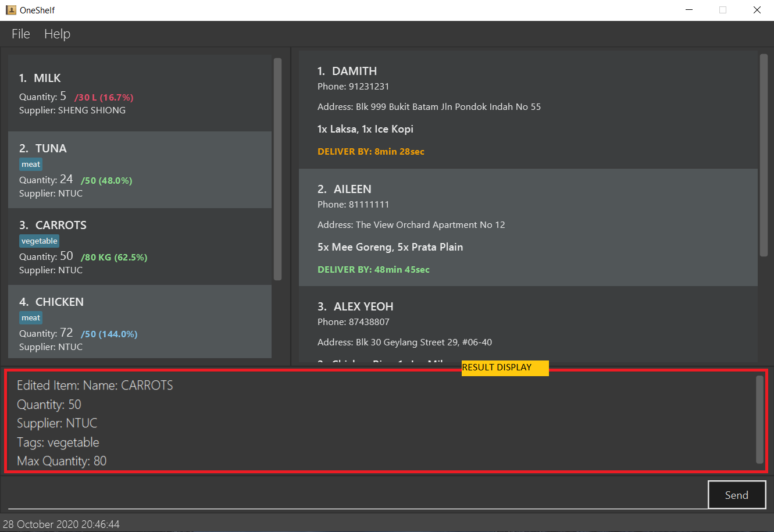Click order 1x Laksa, 1x Ice Kopi
774x532 pixels.
[x=365, y=129]
